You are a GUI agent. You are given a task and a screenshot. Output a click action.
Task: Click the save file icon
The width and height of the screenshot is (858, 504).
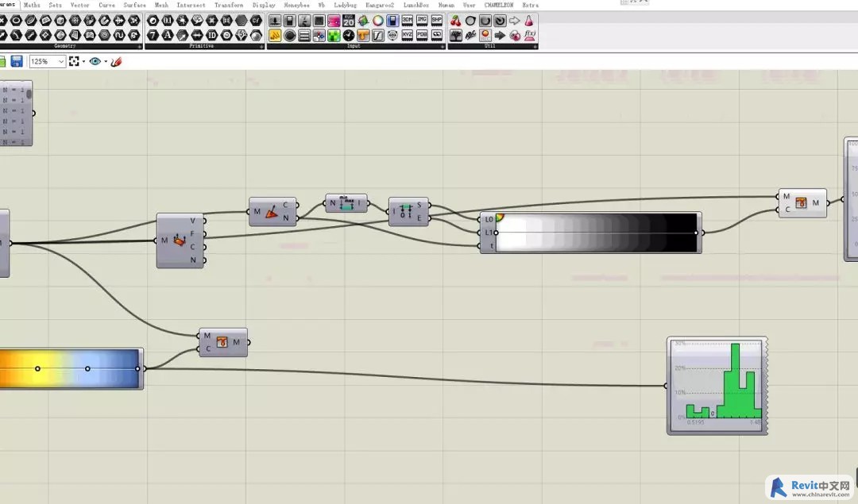pos(17,61)
